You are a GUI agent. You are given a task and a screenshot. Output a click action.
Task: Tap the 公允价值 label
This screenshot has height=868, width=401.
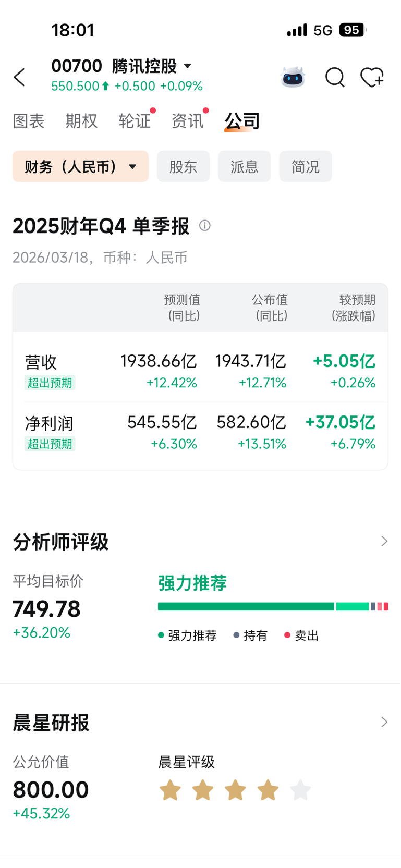[41, 762]
